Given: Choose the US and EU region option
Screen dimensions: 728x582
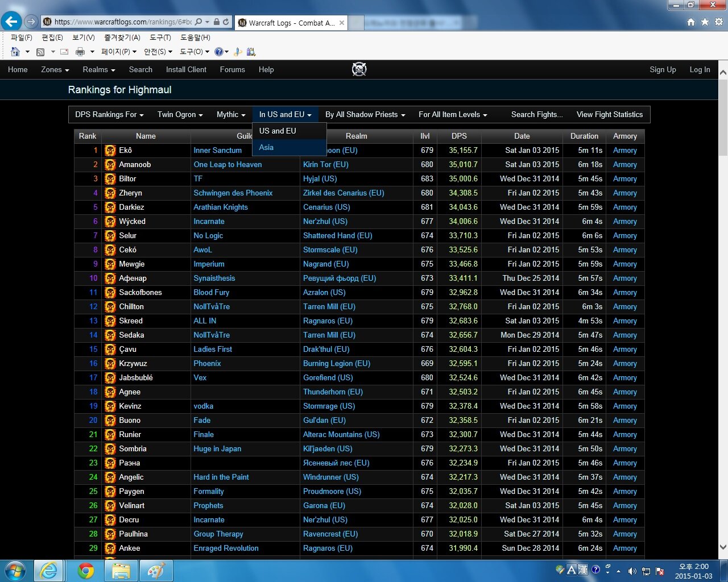Looking at the screenshot, I should coord(278,131).
